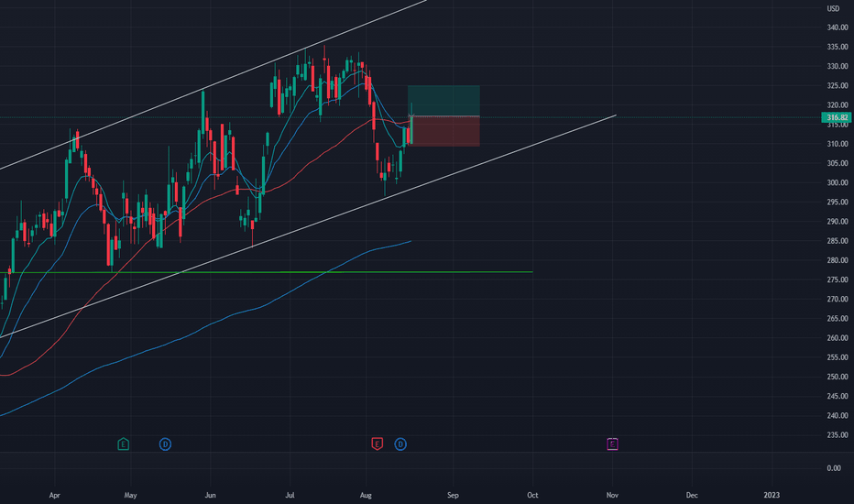Screen dimensions: 854x504
Task: Click the Sep label on the time axis
Action: tap(453, 495)
